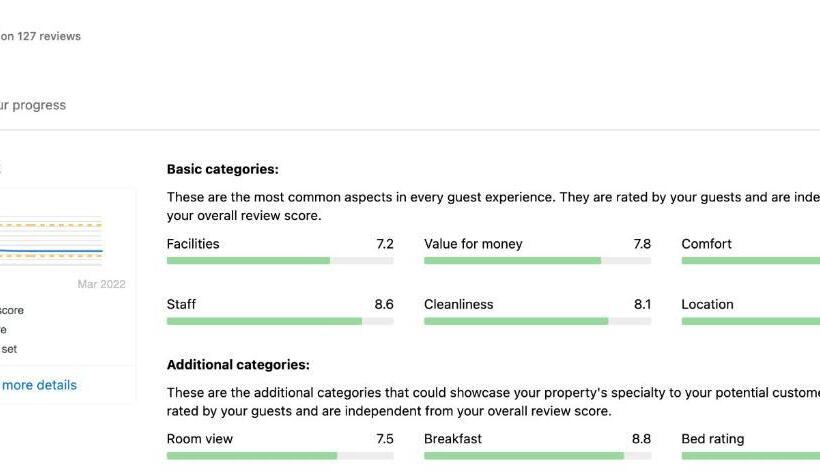Select the Breakfast rating progress bar
Image resolution: width=820 pixels, height=476 pixels.
[x=537, y=456]
